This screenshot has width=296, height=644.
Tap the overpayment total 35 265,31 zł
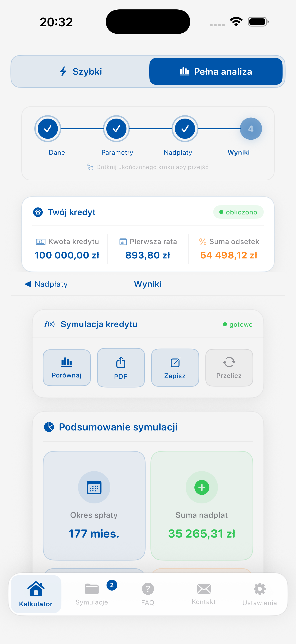pyautogui.click(x=202, y=534)
